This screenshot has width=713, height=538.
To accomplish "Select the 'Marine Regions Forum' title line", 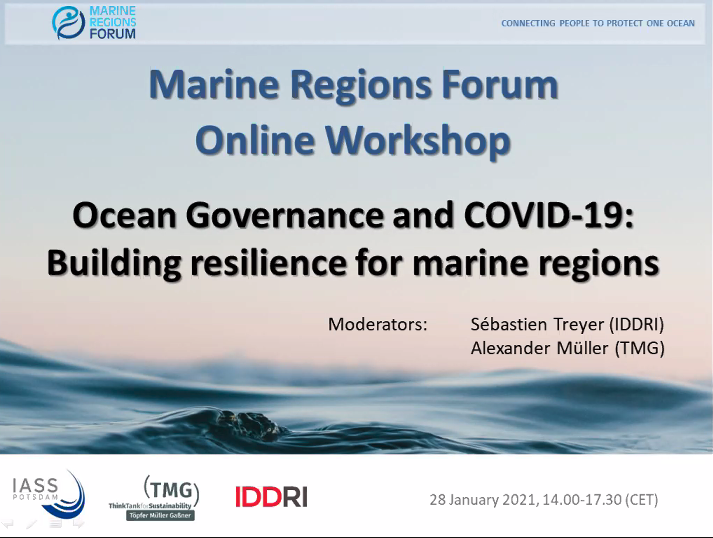I will coord(353,86).
